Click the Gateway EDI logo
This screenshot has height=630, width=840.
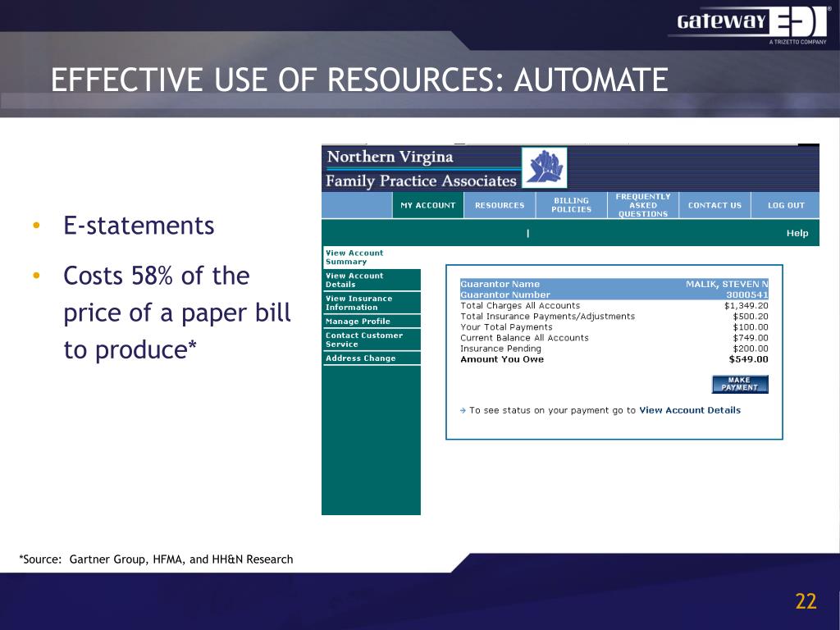(x=751, y=24)
